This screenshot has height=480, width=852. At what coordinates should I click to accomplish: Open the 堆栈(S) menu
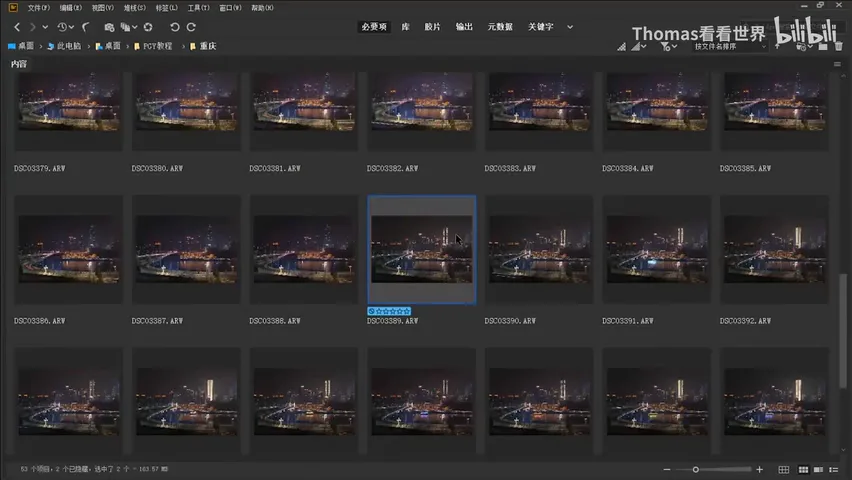click(x=135, y=8)
